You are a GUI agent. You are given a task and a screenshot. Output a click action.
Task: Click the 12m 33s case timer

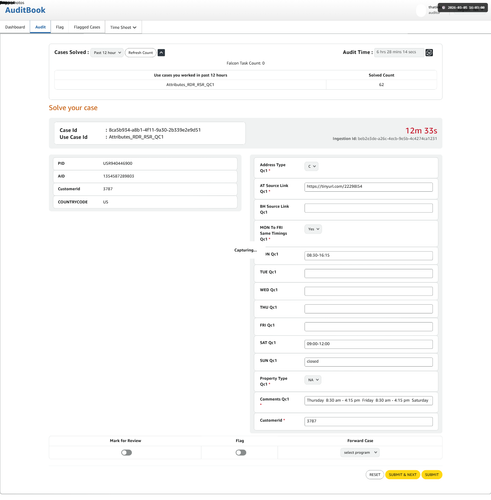(x=421, y=131)
